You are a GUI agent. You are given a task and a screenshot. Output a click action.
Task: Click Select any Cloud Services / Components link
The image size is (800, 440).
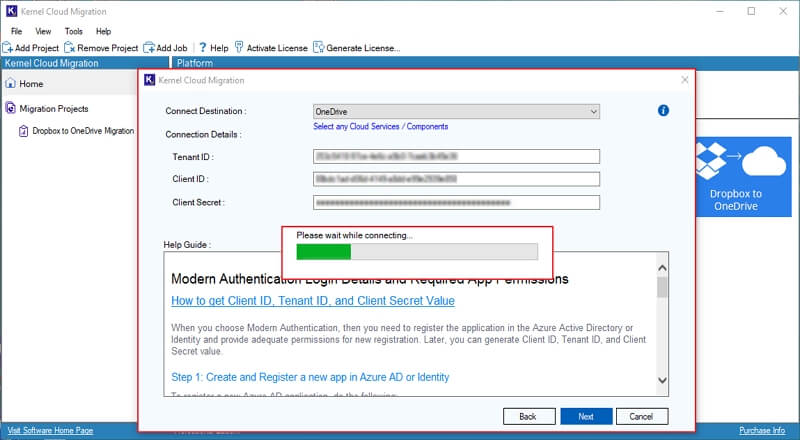coord(381,126)
